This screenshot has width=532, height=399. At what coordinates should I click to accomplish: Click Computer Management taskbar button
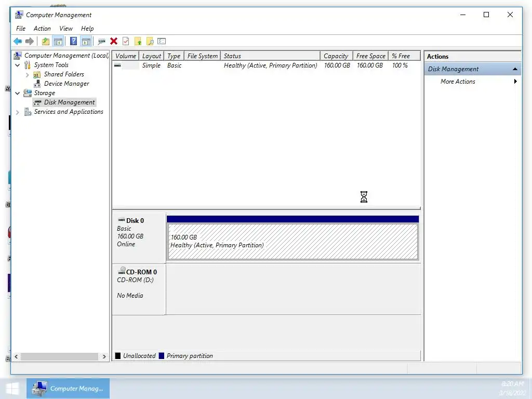point(68,389)
